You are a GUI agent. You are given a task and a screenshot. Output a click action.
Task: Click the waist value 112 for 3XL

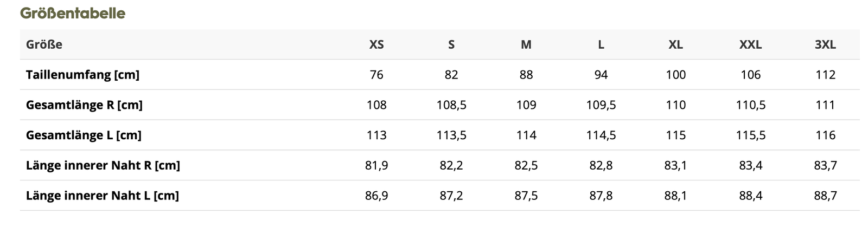(826, 75)
